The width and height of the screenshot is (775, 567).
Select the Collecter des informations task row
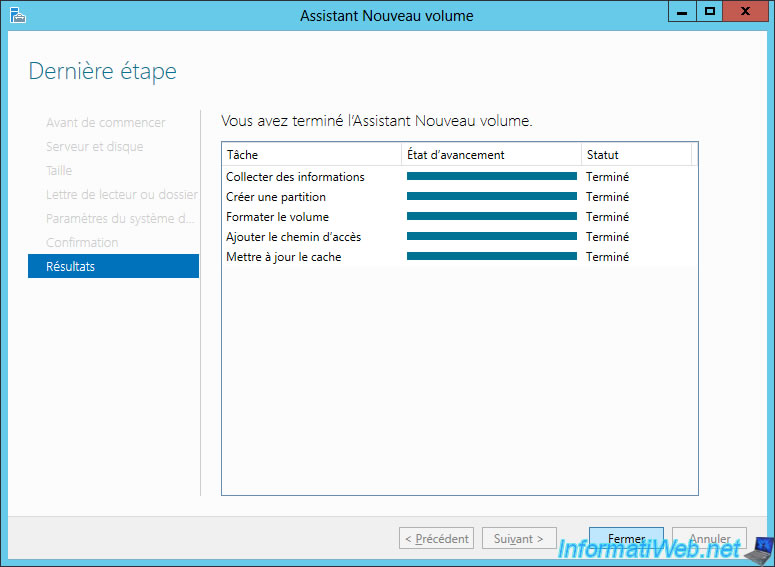295,177
